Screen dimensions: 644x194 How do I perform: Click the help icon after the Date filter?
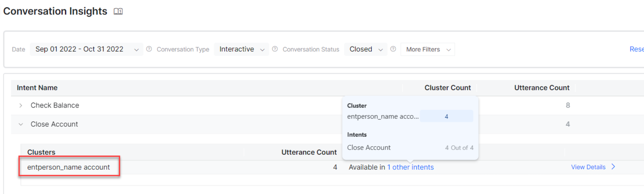149,49
